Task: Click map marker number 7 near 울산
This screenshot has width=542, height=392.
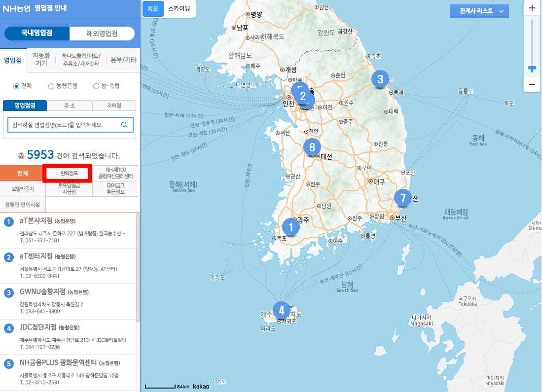Action: (403, 198)
